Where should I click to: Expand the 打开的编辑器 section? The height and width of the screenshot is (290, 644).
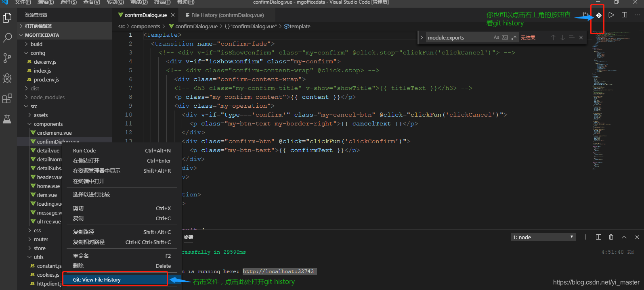(65, 26)
